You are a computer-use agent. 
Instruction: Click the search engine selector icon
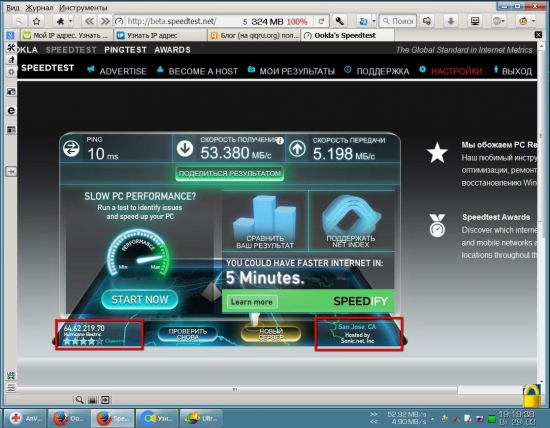tap(363, 21)
